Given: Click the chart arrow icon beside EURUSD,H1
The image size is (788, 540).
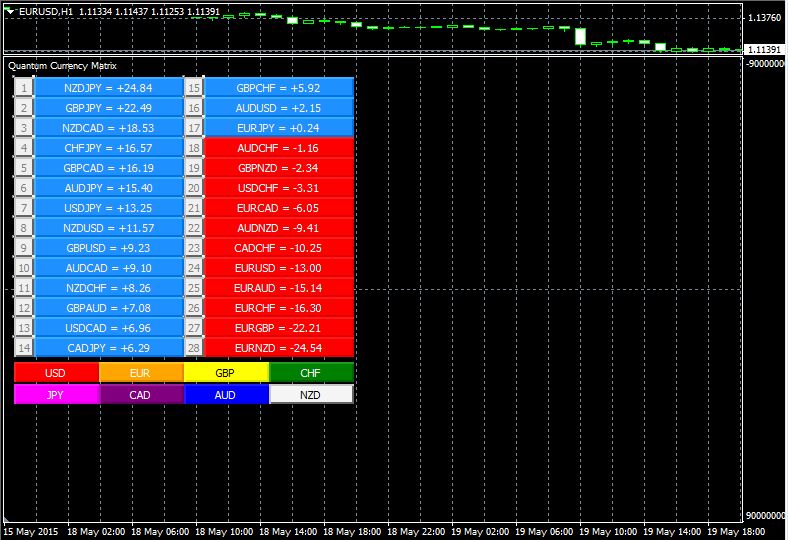Looking at the screenshot, I should click(11, 10).
